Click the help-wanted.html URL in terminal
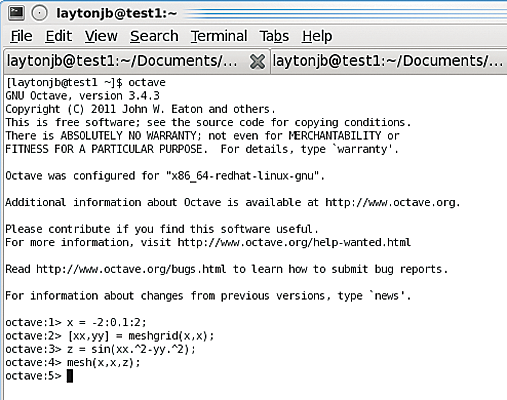 click(294, 242)
